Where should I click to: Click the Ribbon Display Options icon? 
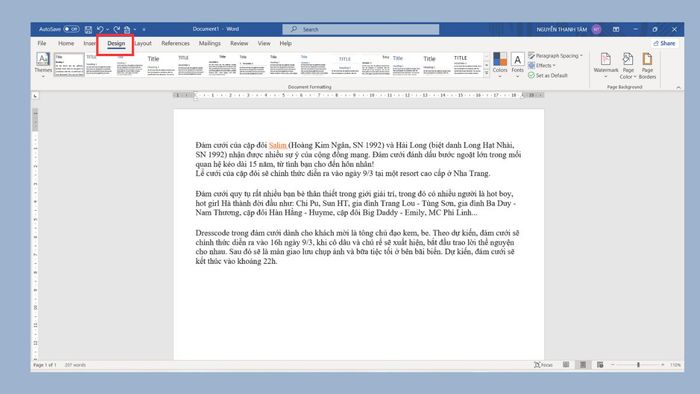point(616,29)
